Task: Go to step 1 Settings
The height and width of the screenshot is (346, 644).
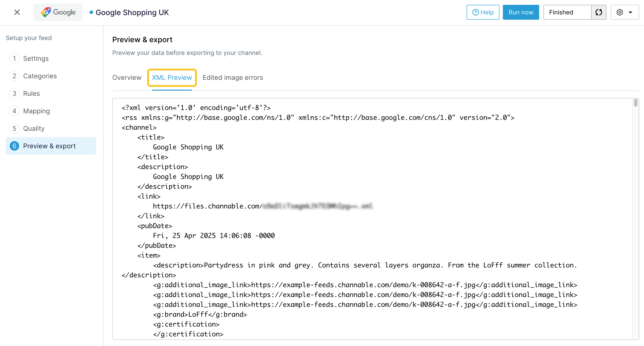Action: pyautogui.click(x=51, y=58)
